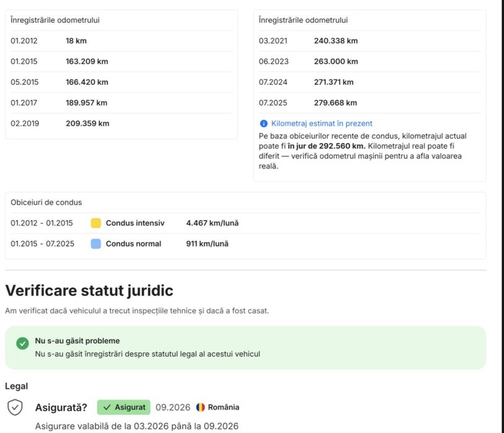
Task: Click the blue Condus normal color square
Action: pyautogui.click(x=96, y=243)
